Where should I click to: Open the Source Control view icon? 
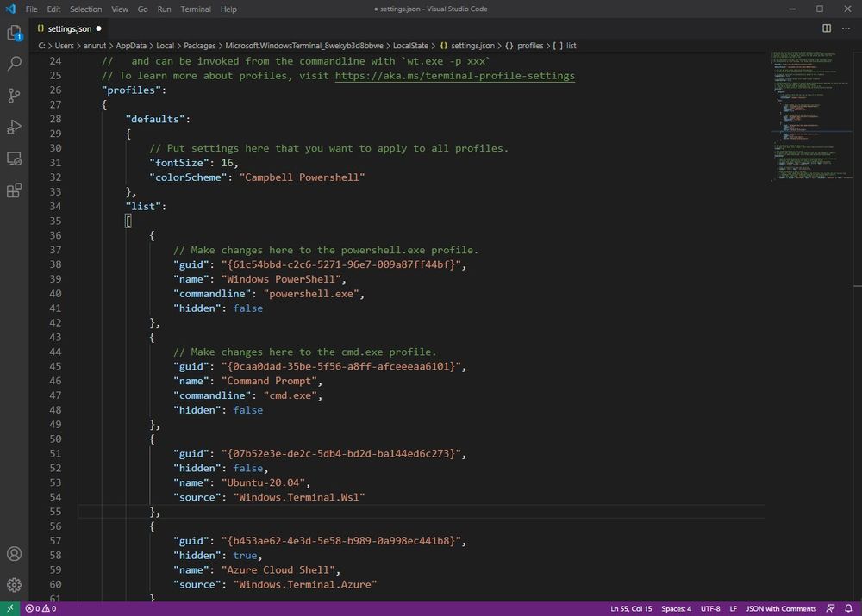[15, 96]
